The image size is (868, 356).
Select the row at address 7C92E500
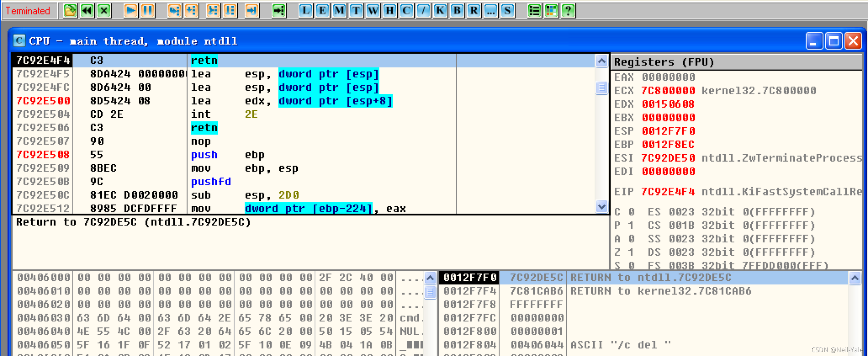(x=303, y=101)
